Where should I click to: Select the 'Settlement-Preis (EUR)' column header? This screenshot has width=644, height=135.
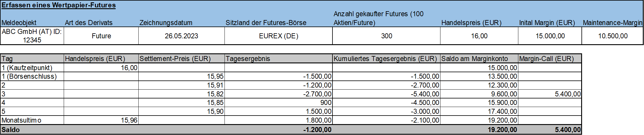(175, 59)
